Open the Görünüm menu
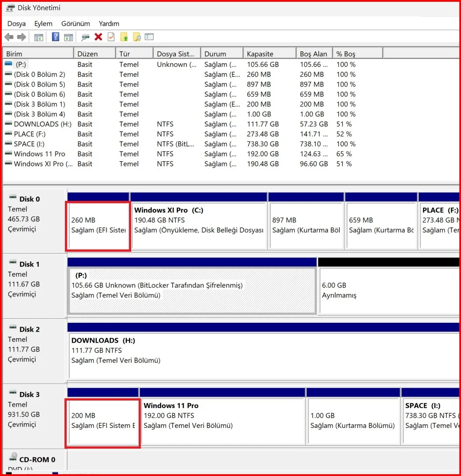The width and height of the screenshot is (461, 476). click(x=76, y=24)
